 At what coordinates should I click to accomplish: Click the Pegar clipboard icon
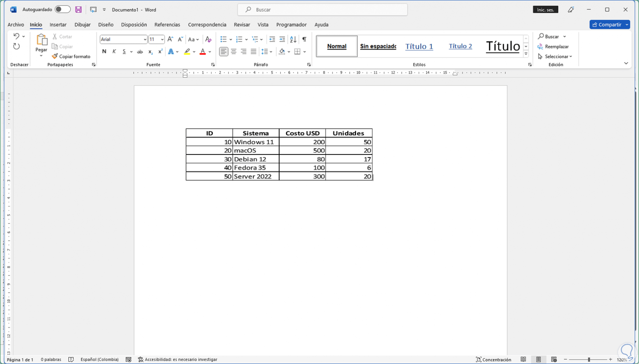41,40
